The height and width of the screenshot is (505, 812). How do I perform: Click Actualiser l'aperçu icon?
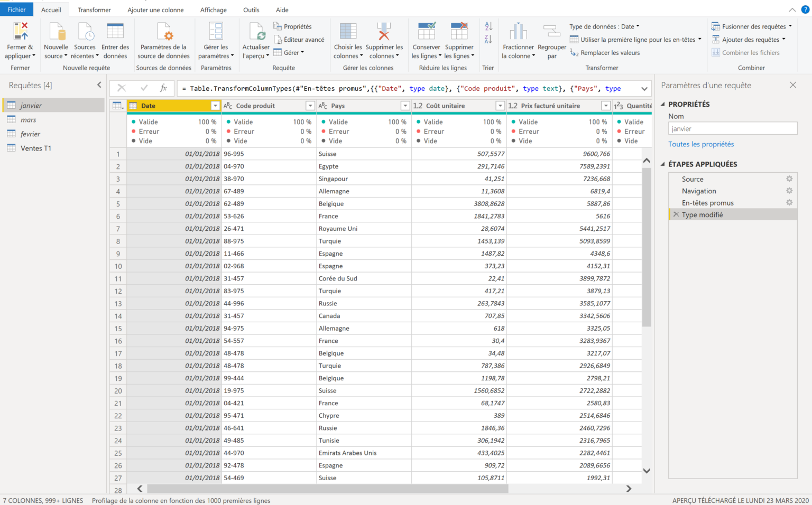256,31
